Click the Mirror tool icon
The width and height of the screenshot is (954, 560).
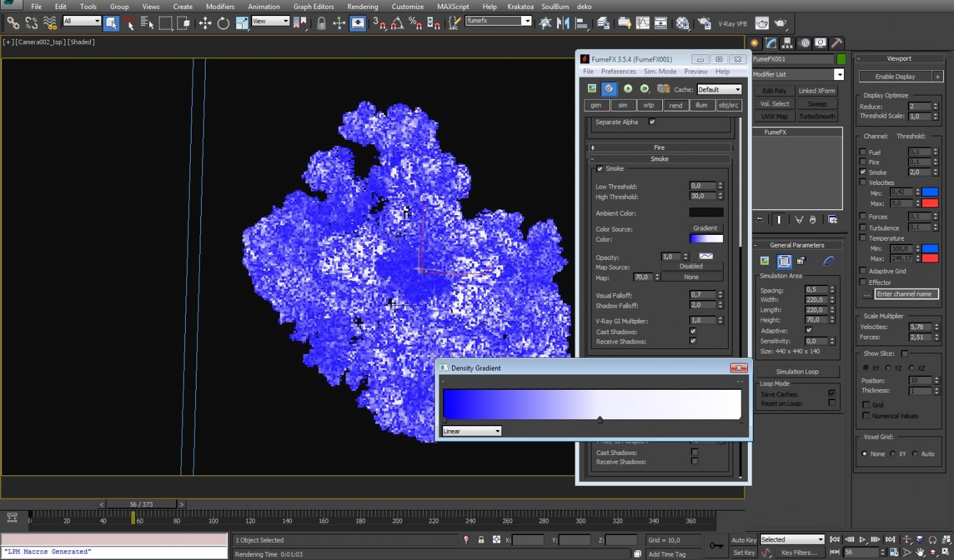563,23
